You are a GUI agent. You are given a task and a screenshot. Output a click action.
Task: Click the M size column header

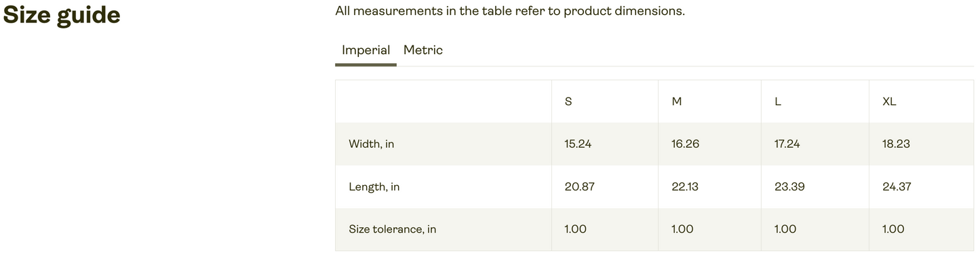click(x=676, y=102)
